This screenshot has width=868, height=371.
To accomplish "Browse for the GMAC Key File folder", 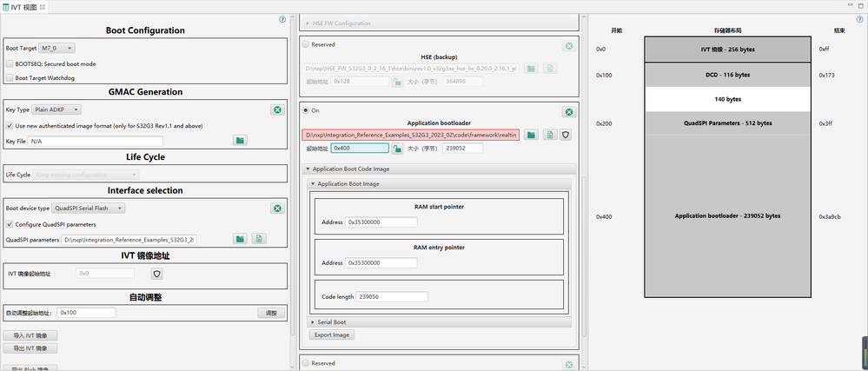I will pos(240,141).
